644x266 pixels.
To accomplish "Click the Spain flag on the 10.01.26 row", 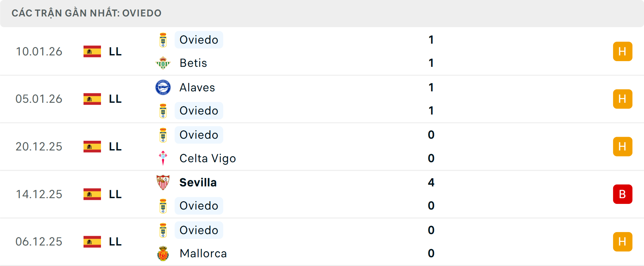I will tap(92, 51).
